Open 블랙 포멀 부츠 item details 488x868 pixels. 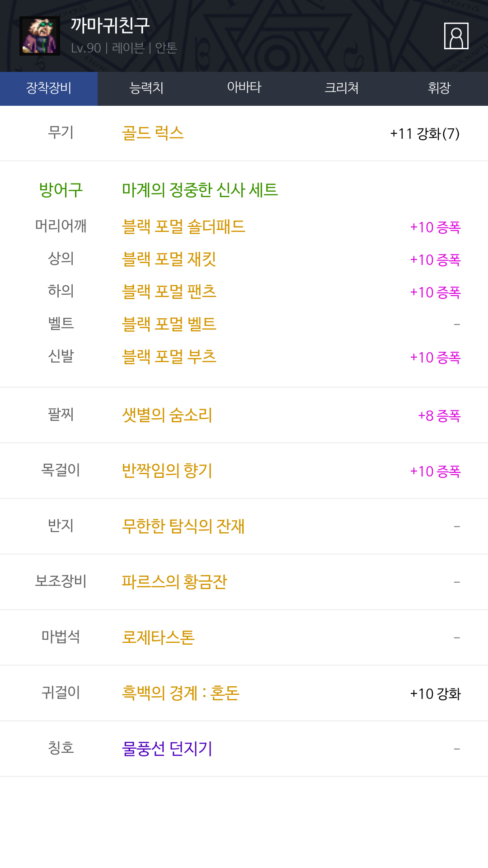point(169,357)
